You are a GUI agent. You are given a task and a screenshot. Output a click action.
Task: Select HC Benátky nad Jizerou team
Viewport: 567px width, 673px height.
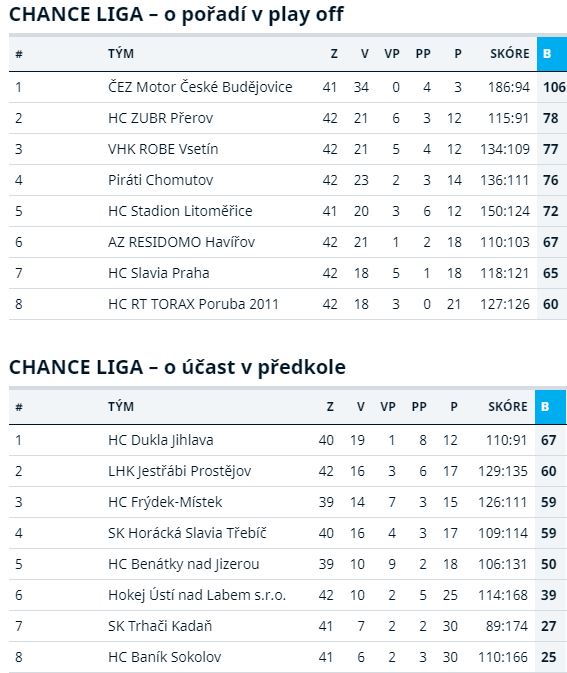(184, 564)
